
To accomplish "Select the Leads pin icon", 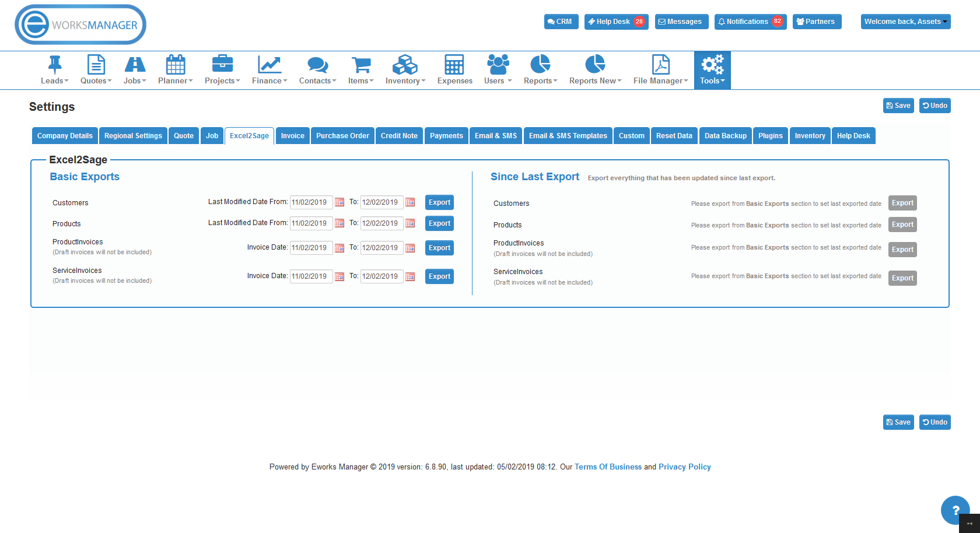I will [x=54, y=64].
